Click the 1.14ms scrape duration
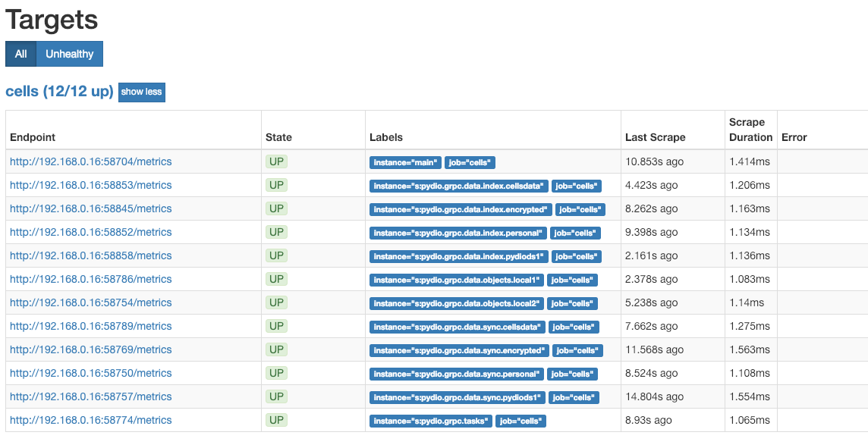Image resolution: width=868 pixels, height=448 pixels. (x=747, y=302)
